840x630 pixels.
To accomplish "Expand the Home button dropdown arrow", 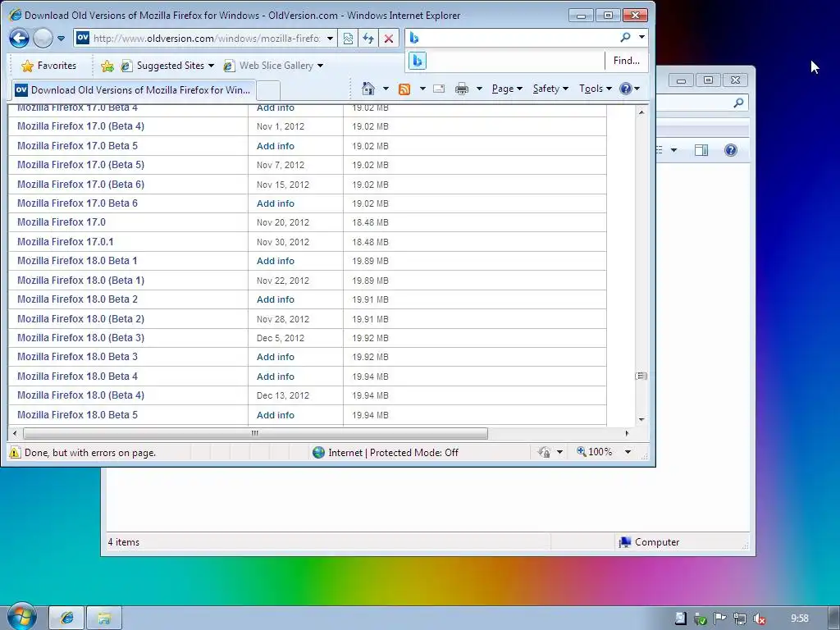I will tap(386, 89).
